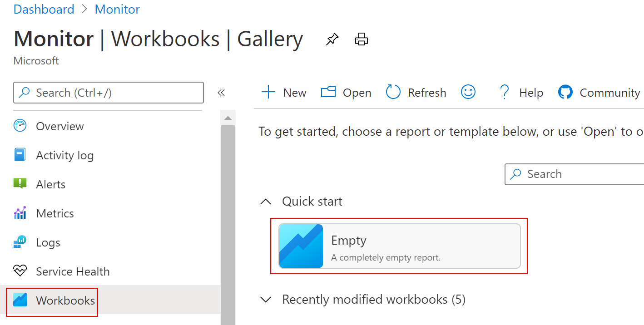This screenshot has height=325, width=644.
Task: Refresh the workbooks gallery
Action: (x=416, y=93)
